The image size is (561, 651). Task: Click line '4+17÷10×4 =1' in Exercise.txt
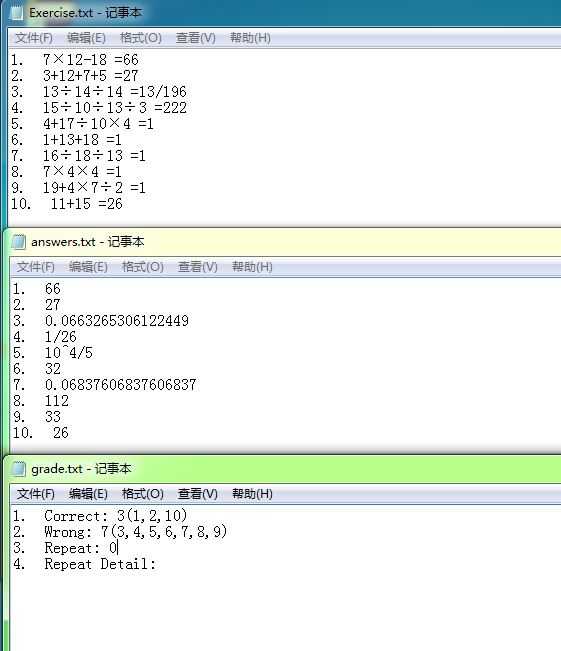coord(98,124)
